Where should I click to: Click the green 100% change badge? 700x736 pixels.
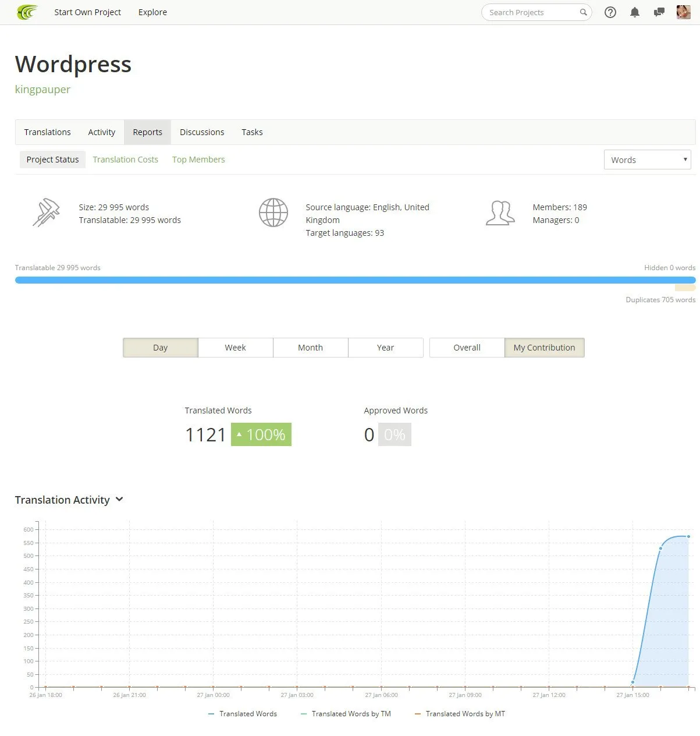point(261,434)
